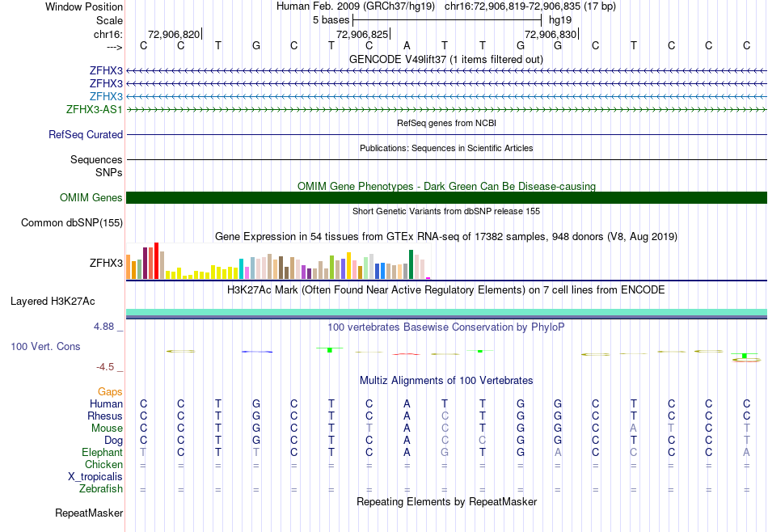Open the H3K27Ac Mark track title
Image resolution: width=768 pixels, height=532 pixels.
click(x=445, y=290)
